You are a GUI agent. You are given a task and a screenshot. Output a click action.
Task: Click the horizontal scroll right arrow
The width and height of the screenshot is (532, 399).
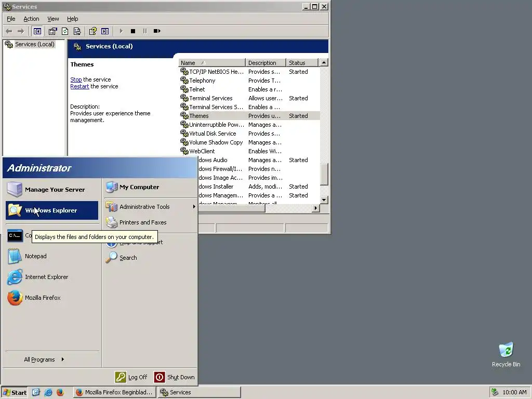(x=315, y=208)
